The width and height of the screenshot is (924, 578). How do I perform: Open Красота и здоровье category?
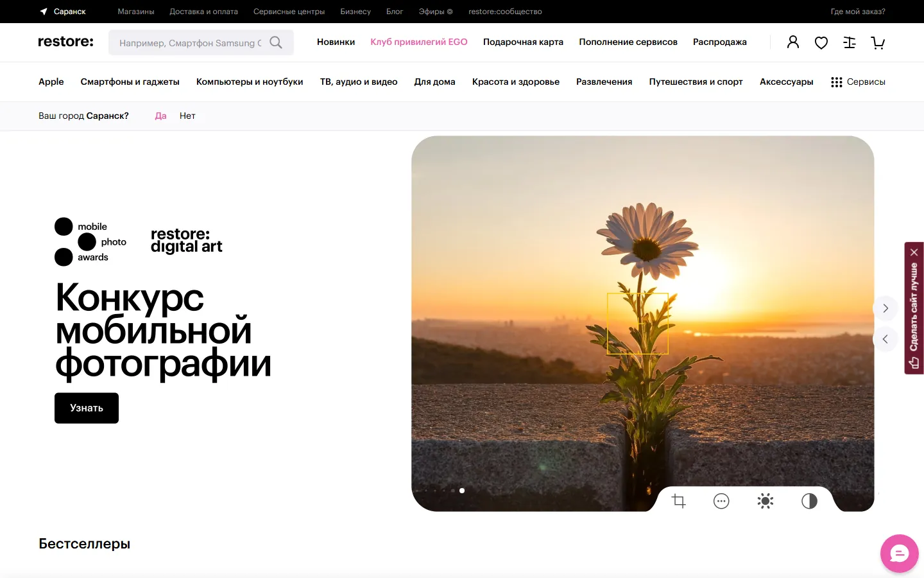tap(516, 82)
